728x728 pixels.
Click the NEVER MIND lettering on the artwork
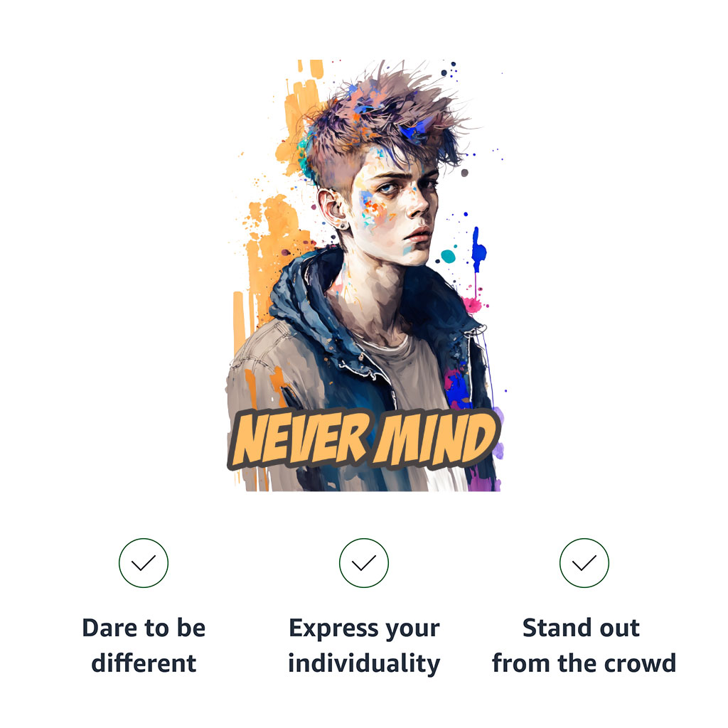tap(363, 439)
